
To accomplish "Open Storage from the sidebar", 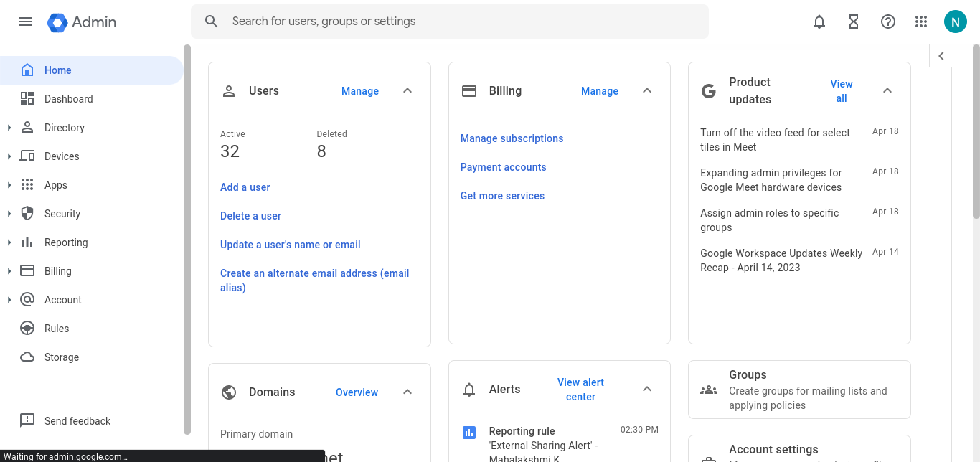I will [92, 357].
